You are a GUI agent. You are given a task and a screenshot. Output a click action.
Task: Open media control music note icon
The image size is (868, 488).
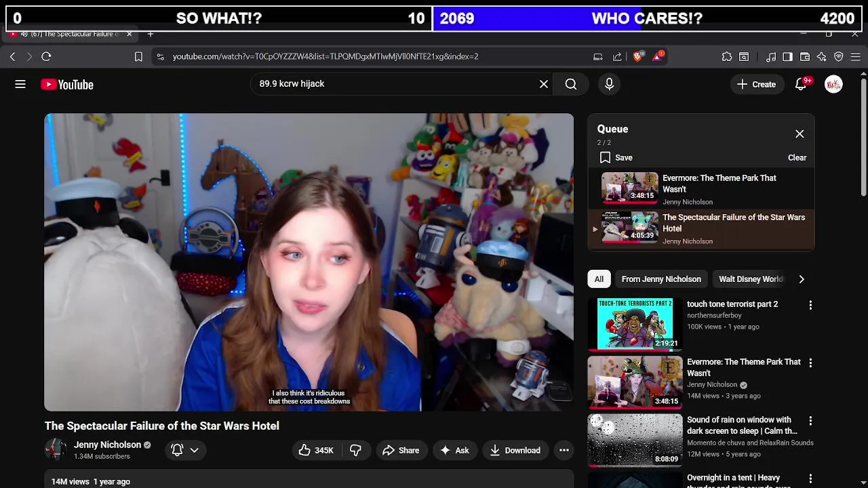point(771,57)
